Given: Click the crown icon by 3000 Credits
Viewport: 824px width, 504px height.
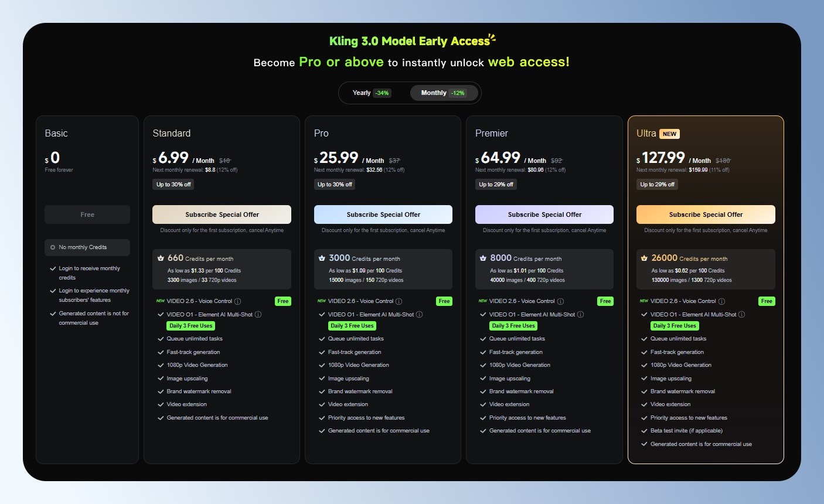Looking at the screenshot, I should point(322,258).
